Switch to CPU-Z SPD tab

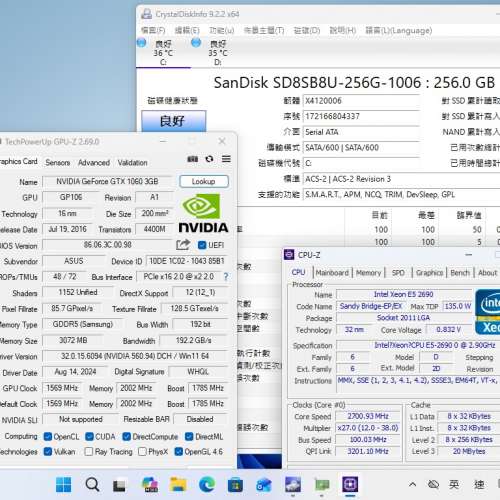pyautogui.click(x=398, y=273)
